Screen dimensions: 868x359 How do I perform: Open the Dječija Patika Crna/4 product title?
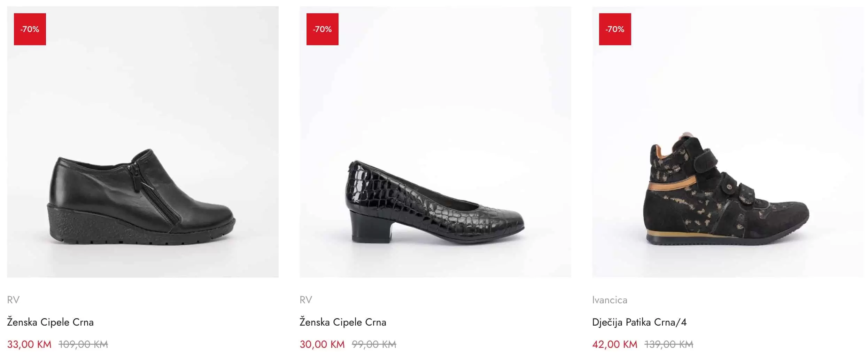639,322
